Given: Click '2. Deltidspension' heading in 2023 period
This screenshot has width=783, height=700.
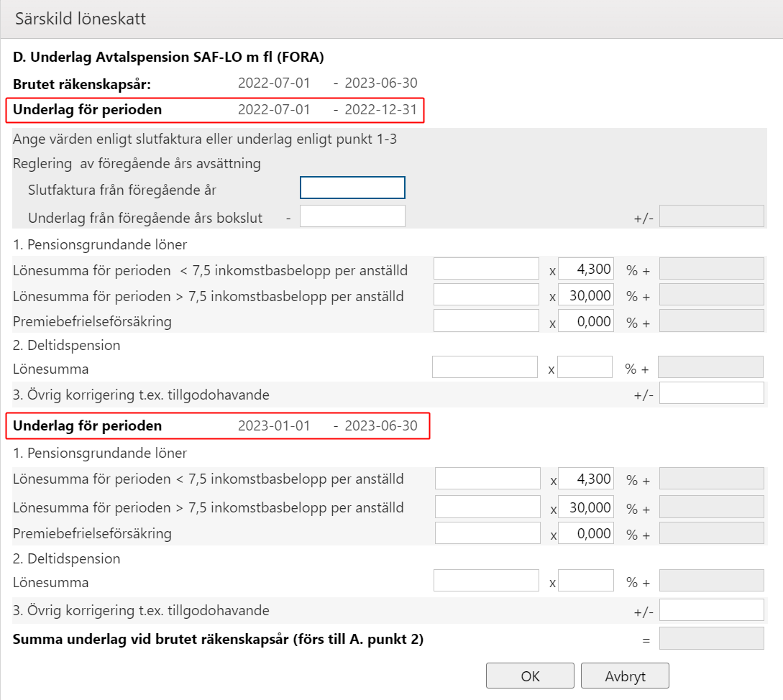Looking at the screenshot, I should coord(66,558).
